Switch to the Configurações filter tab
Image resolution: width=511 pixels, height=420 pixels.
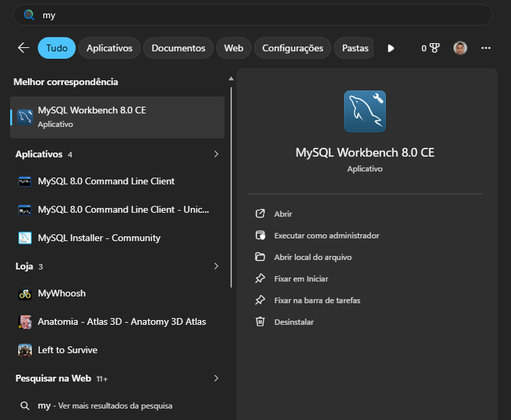293,48
